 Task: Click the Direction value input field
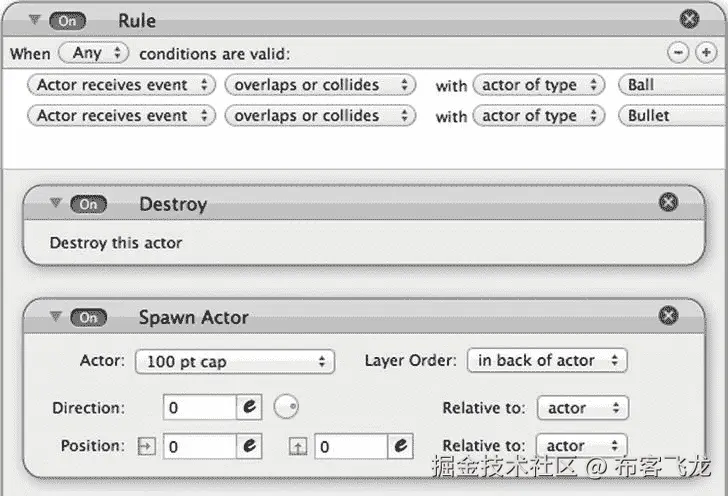pos(200,407)
